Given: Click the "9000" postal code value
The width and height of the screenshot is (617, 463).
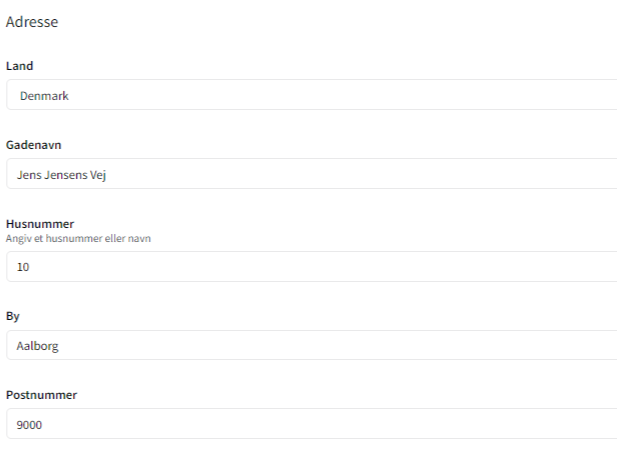Looking at the screenshot, I should click(x=30, y=425).
